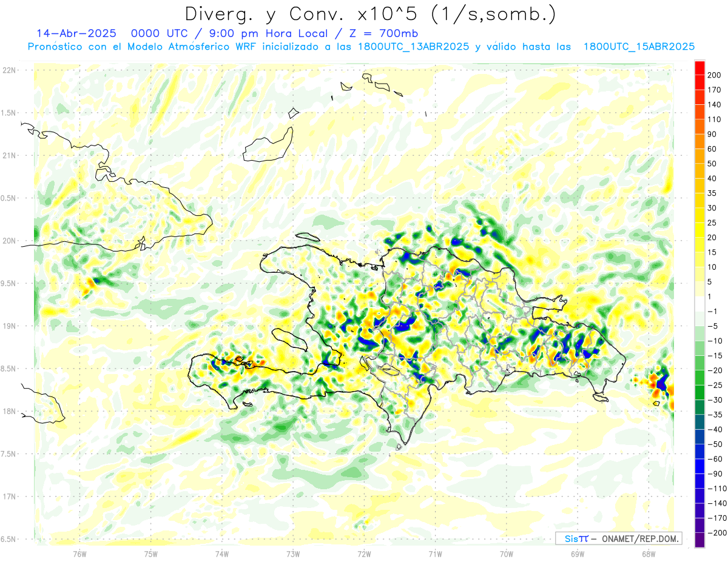
Task: Click the colorbar value "60"
Action: point(712,149)
